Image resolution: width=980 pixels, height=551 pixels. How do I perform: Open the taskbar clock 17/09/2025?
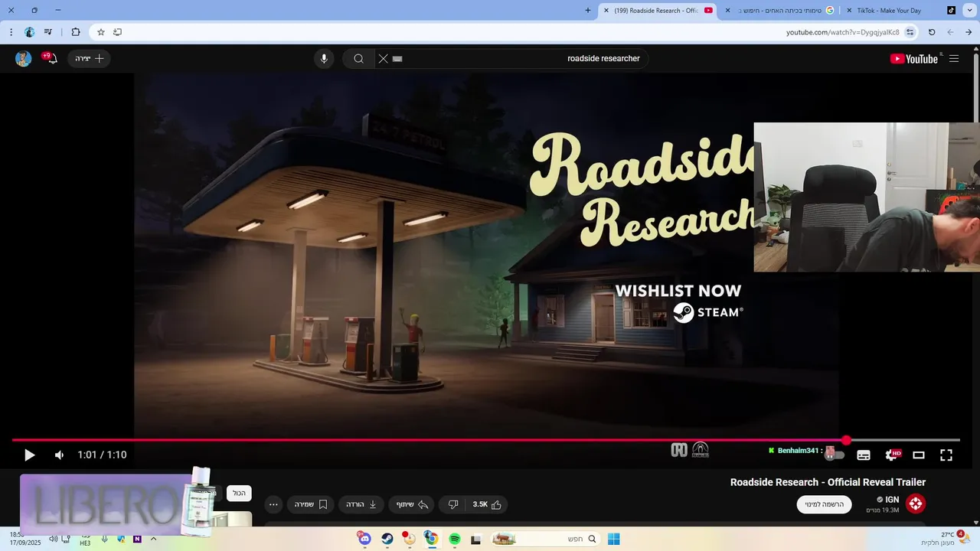(25, 539)
